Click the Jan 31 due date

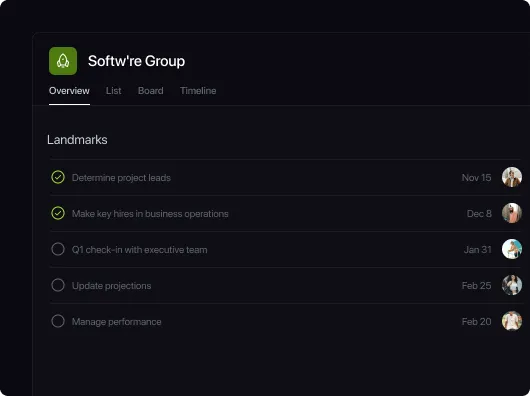(478, 250)
